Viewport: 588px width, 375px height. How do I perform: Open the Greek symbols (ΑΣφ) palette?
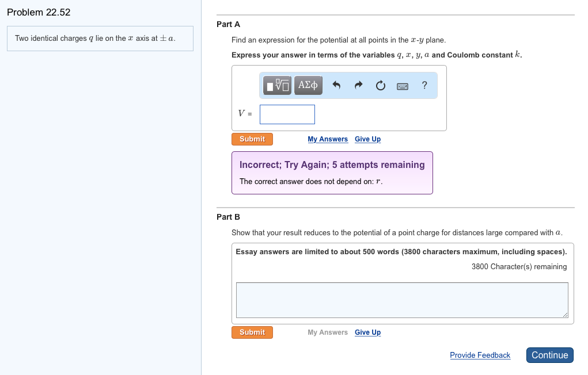tap(308, 85)
